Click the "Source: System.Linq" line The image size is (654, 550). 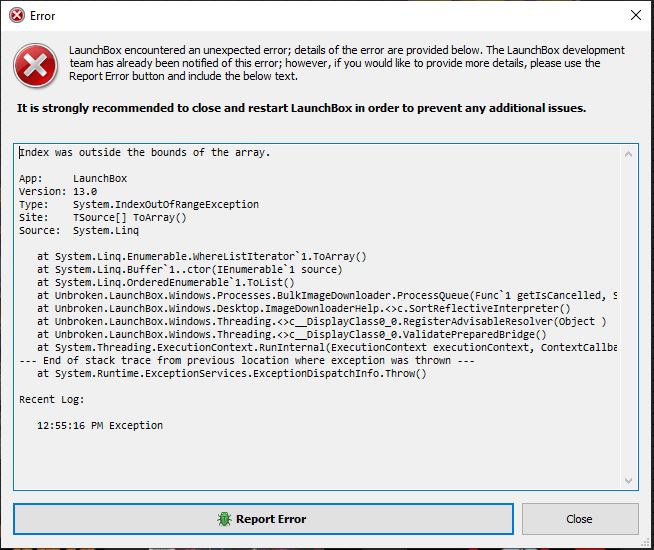tap(79, 230)
